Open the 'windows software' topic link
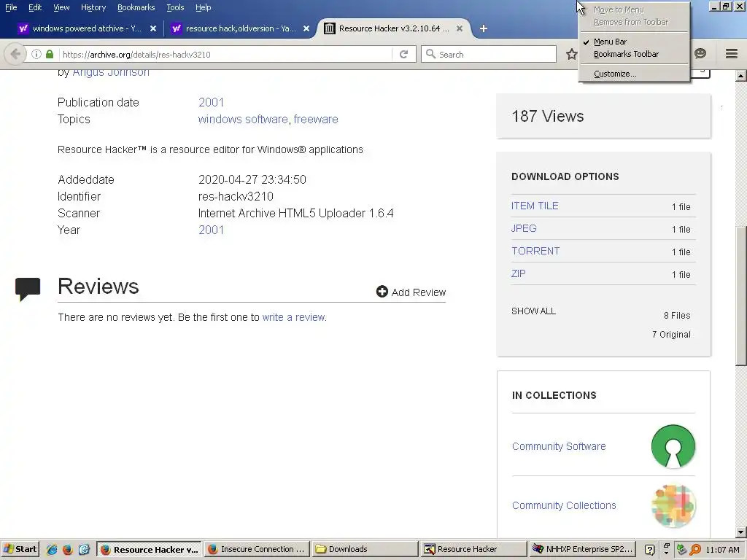747x560 pixels. click(242, 119)
